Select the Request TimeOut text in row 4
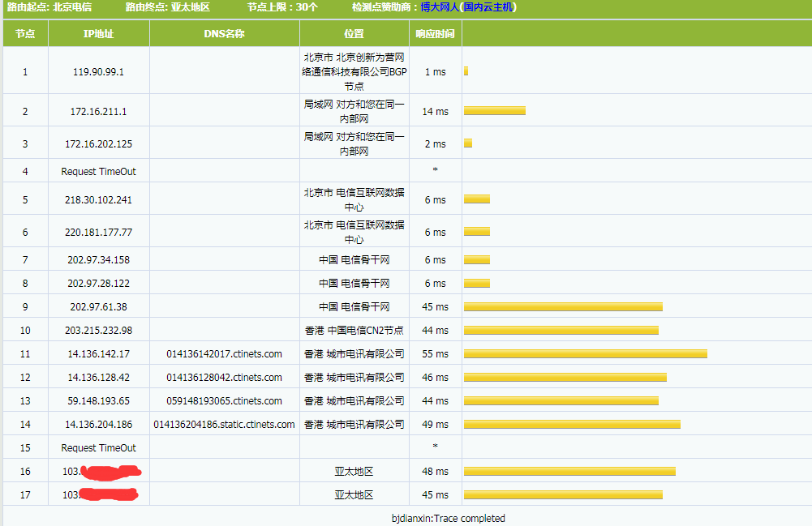Screen dimensions: 812x526 (98, 172)
